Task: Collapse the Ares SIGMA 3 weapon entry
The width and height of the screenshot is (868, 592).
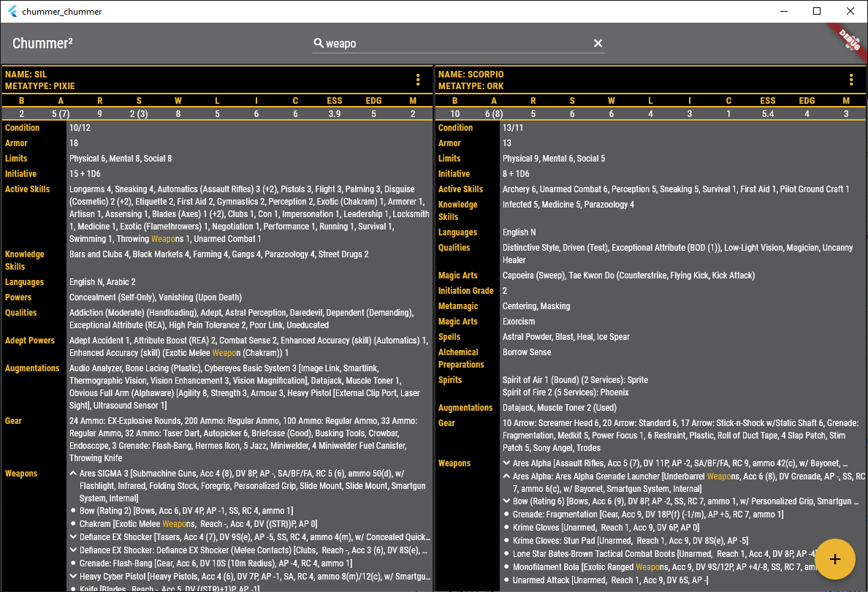Action: pyautogui.click(x=73, y=474)
